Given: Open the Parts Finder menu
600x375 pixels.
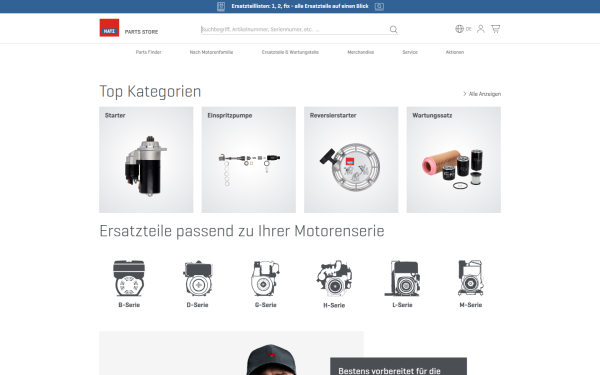Looking at the screenshot, I should [148, 52].
